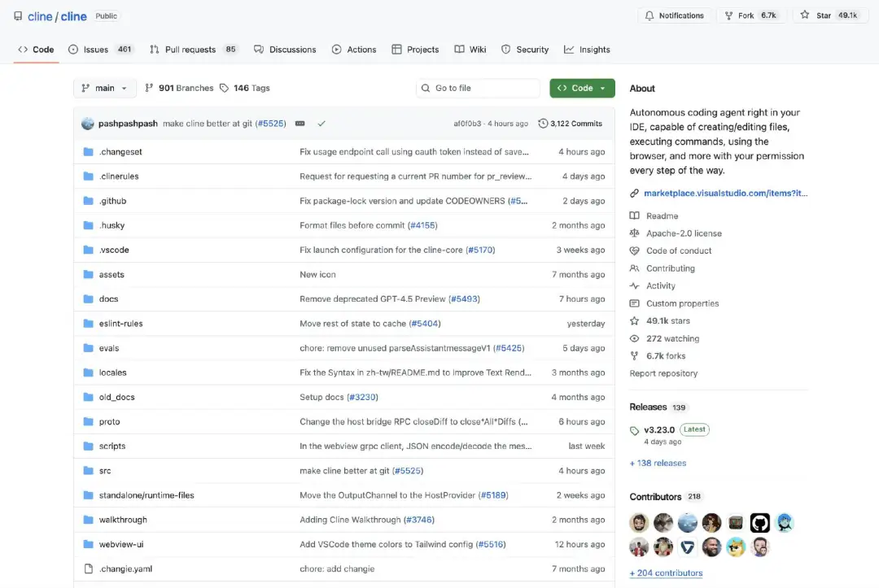
Task: Open the green Code dropdown
Action: coord(582,88)
